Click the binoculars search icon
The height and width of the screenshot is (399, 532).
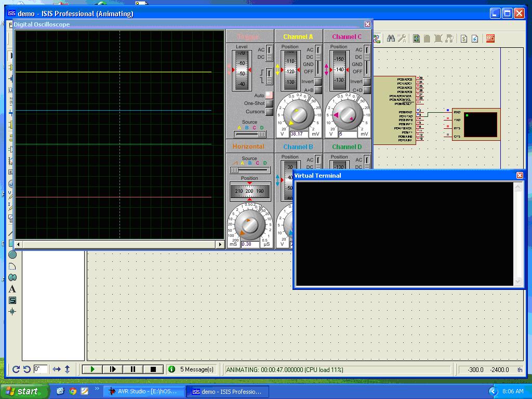391,38
